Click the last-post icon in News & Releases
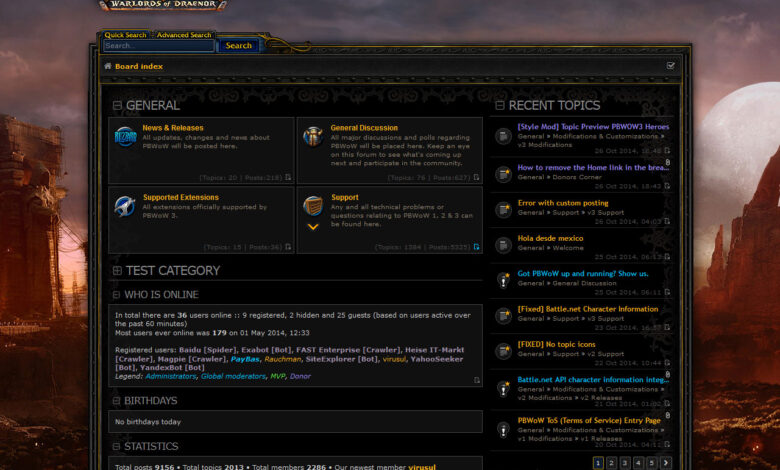The width and height of the screenshot is (780, 470). 288,177
